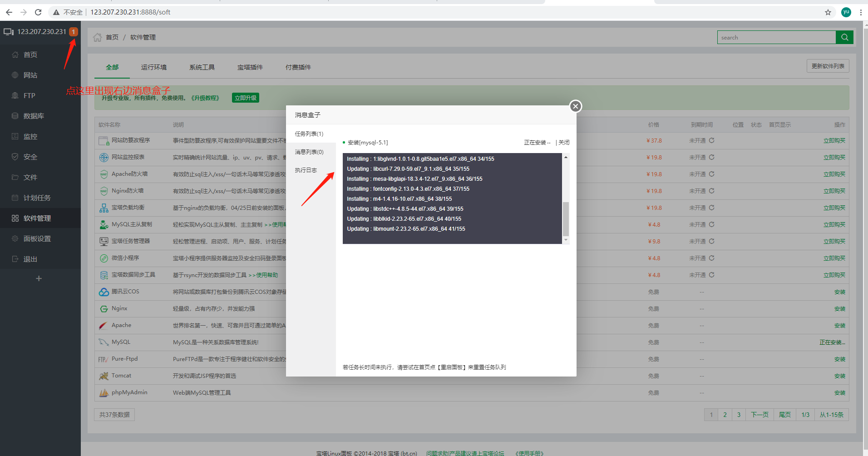Viewport: 868px width, 456px height.
Task: Click the MySQL dolphin icon
Action: pos(104,342)
